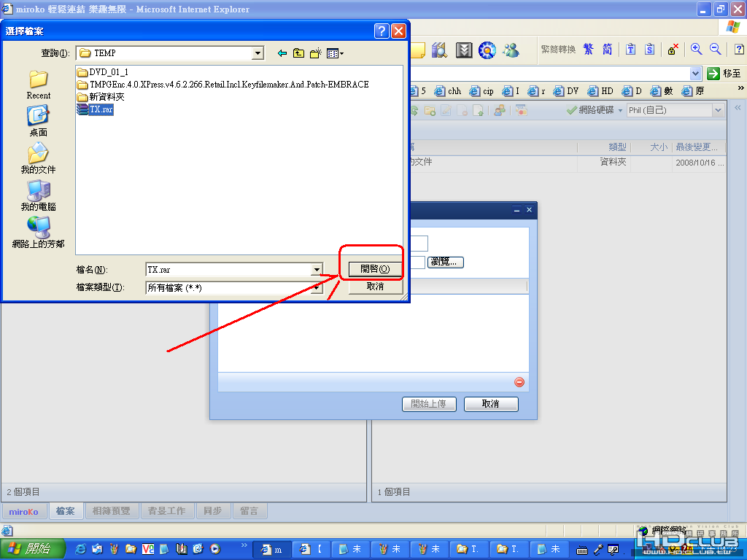Sort by 類型 column header
This screenshot has width=747, height=560.
[617, 147]
